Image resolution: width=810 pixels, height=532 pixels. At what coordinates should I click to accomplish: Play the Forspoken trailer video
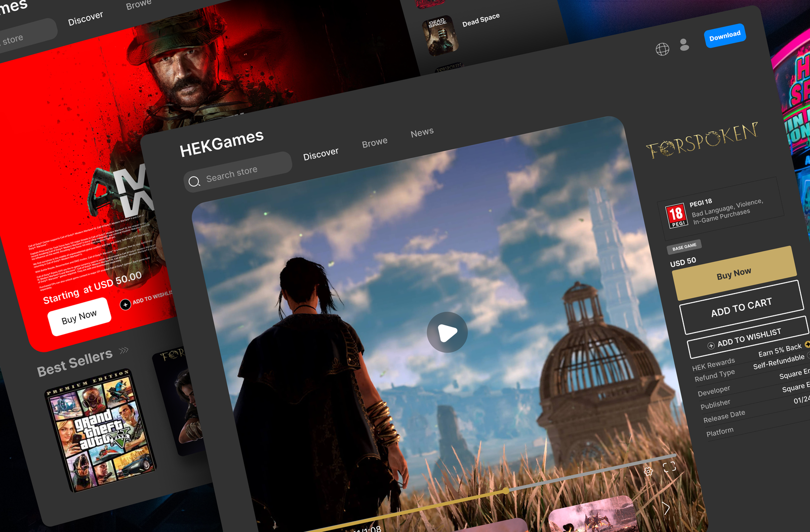(x=447, y=333)
